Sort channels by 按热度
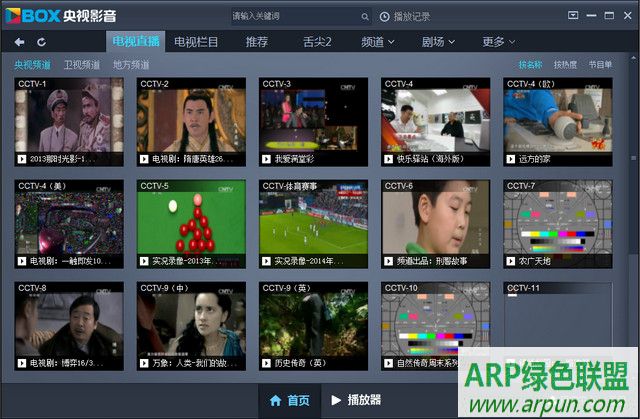This screenshot has width=640, height=419. [x=565, y=64]
